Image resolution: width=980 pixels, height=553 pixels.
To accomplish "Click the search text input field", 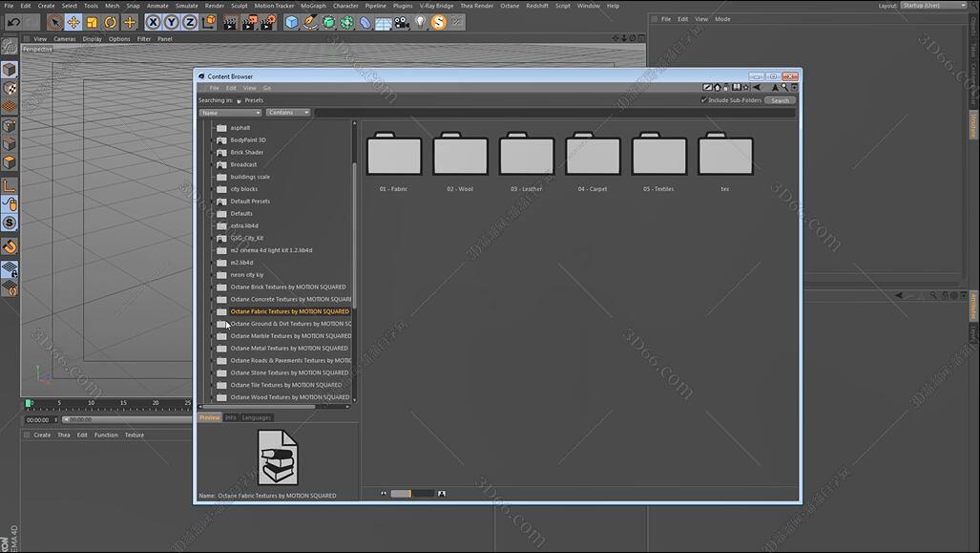I will (x=555, y=113).
